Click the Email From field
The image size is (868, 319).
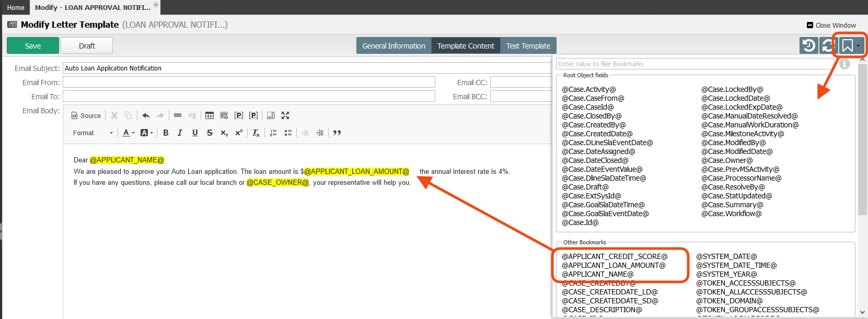(249, 82)
